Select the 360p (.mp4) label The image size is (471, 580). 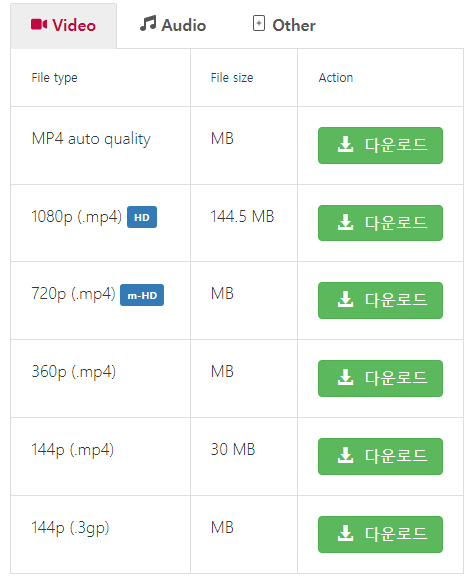point(74,372)
